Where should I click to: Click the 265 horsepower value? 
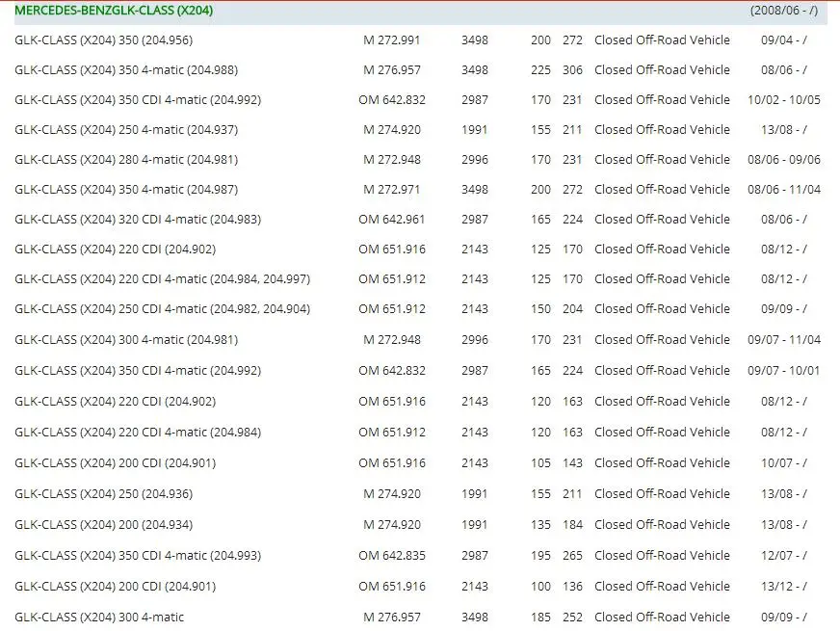[572, 556]
